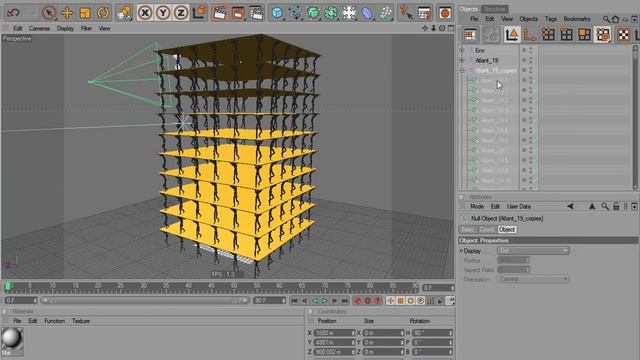Viewport: 640px width, 360px height.
Task: Activate the Rotate tool
Action: [103, 13]
